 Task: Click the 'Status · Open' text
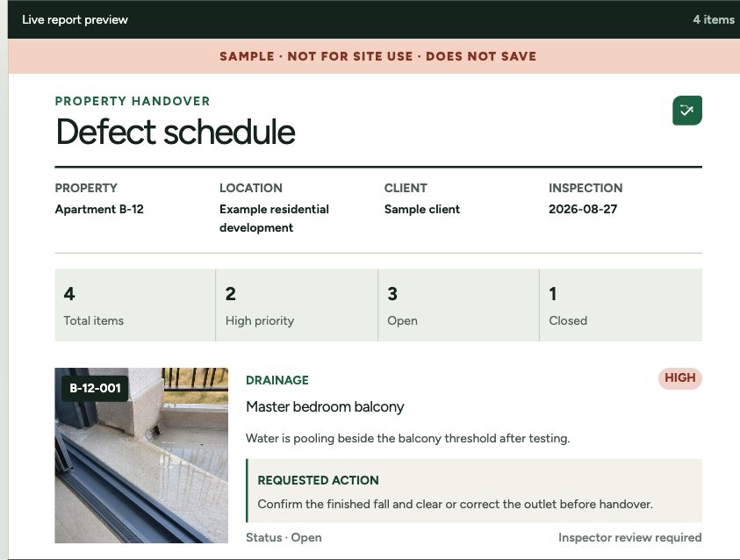pyautogui.click(x=284, y=537)
